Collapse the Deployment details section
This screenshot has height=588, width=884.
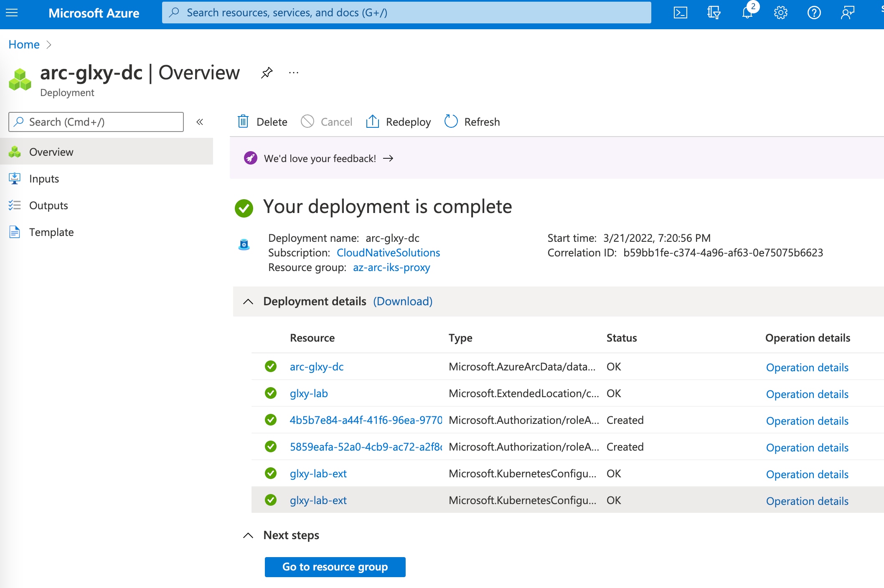pyautogui.click(x=248, y=302)
